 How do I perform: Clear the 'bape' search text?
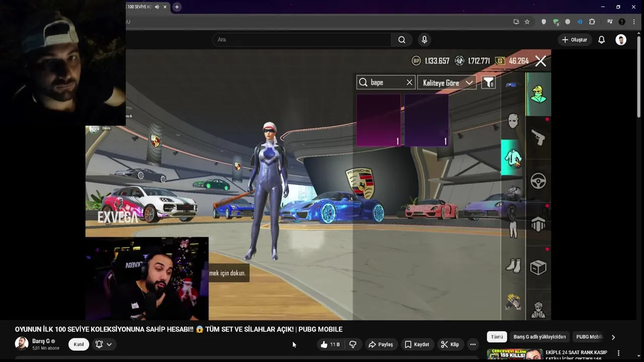click(x=409, y=82)
